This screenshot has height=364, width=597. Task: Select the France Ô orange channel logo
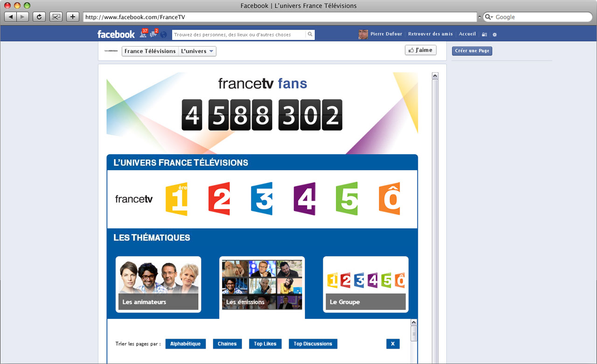click(389, 199)
